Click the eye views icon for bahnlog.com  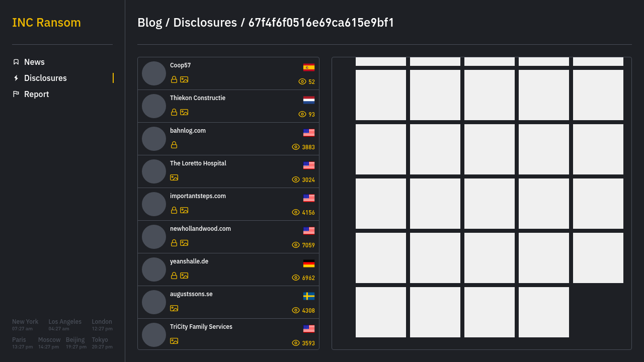tap(296, 147)
